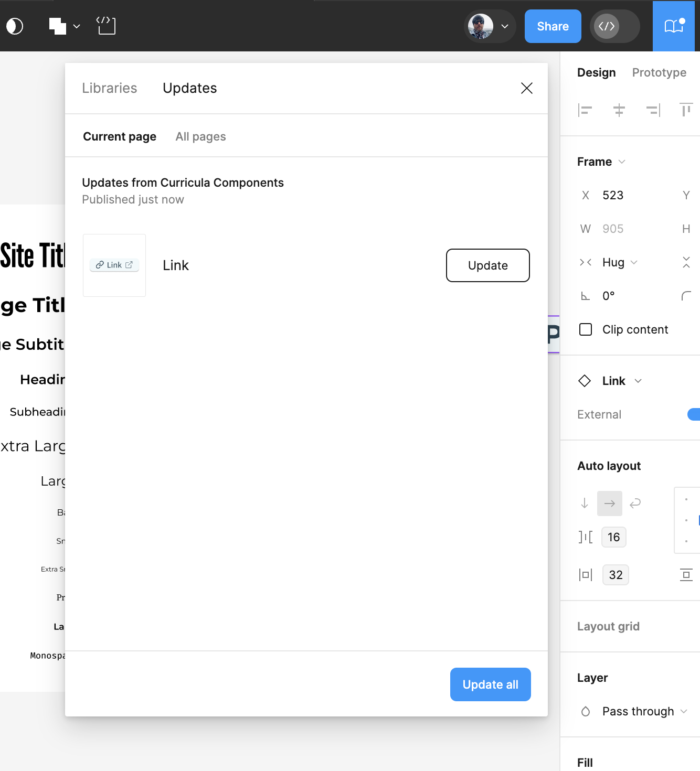Enable auto layout wrap
Viewport: 700px width, 771px height.
[x=635, y=503]
